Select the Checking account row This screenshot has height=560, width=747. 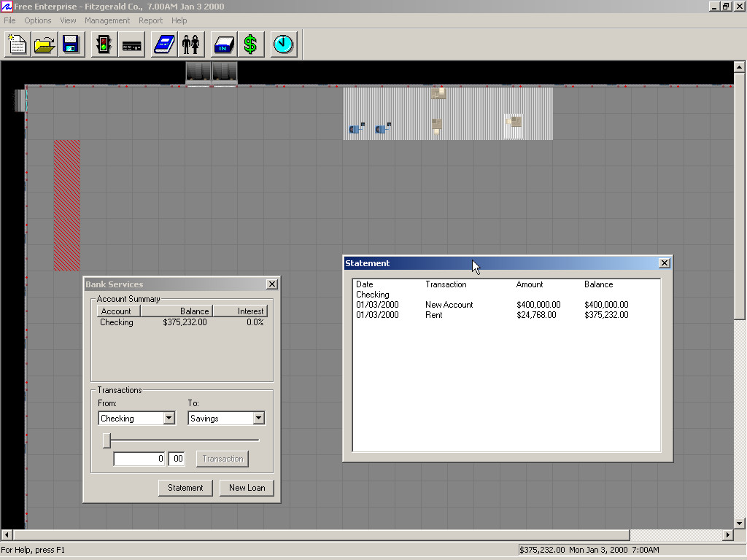click(x=117, y=322)
